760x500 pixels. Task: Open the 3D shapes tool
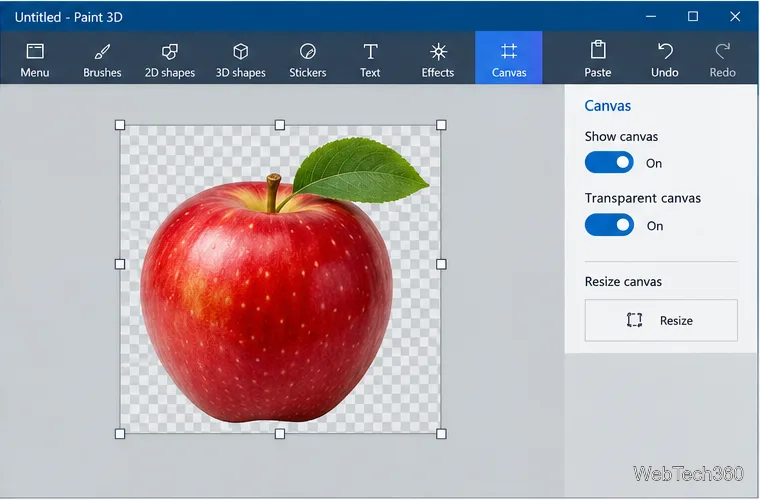(240, 60)
